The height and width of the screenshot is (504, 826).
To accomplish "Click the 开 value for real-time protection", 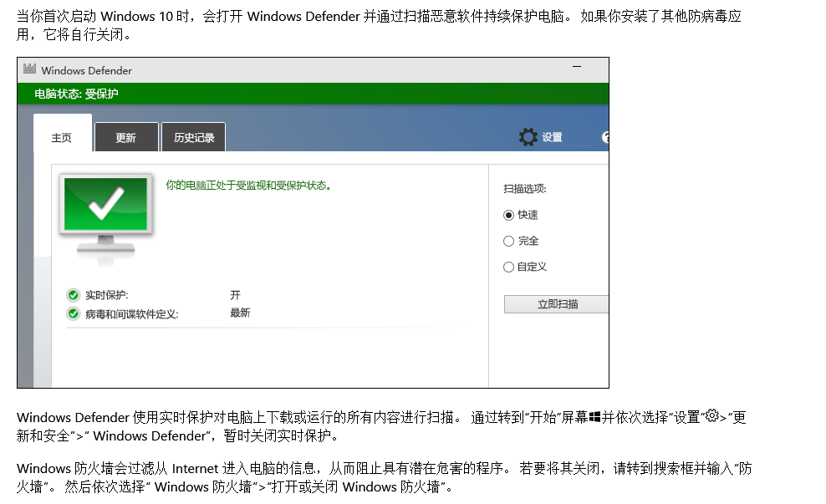I will pyautogui.click(x=235, y=295).
